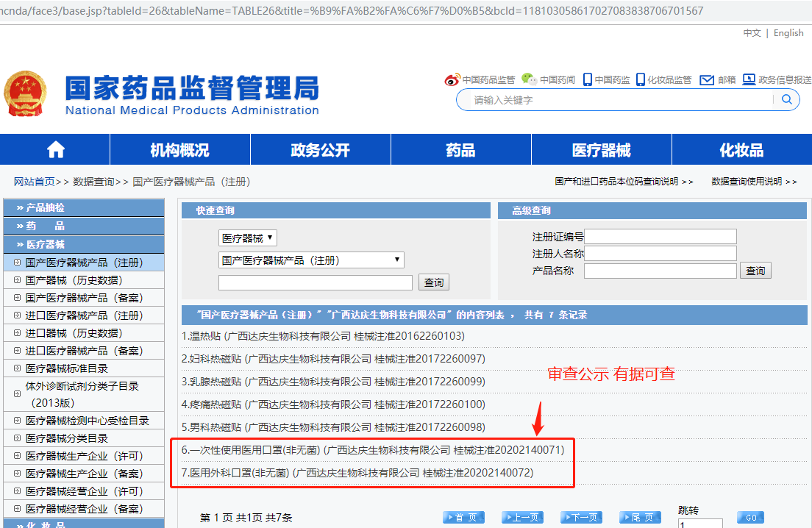Switch language to 中文
Viewport: 812px width, 528px height.
752,33
